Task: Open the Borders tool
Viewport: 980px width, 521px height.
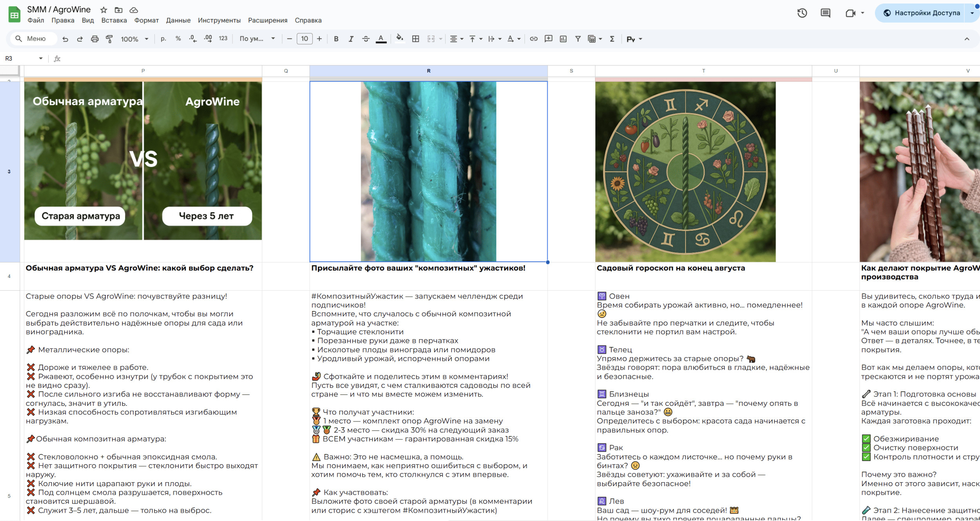Action: tap(416, 39)
